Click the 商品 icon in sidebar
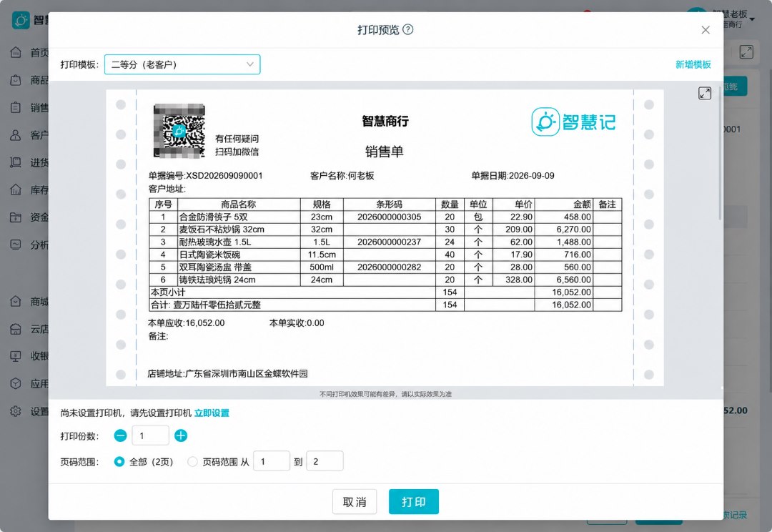 16,80
